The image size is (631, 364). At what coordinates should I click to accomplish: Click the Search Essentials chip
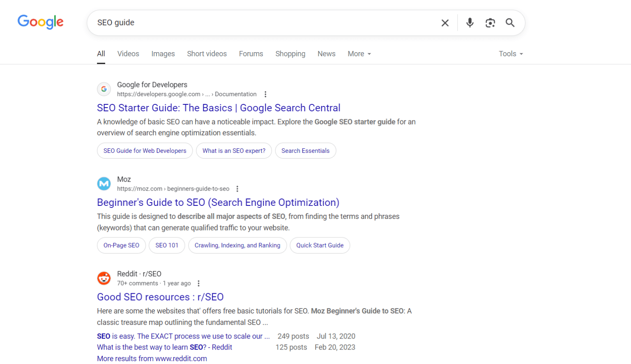(x=305, y=151)
